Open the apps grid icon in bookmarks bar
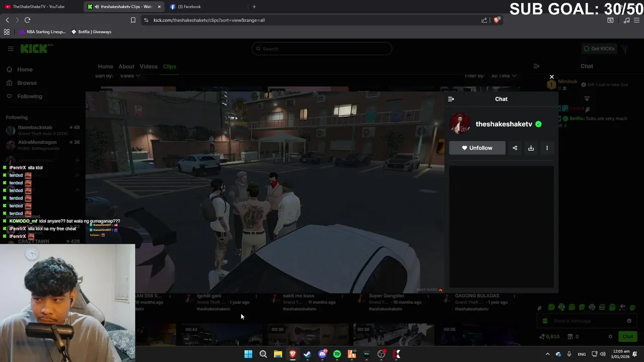The height and width of the screenshot is (362, 644). (x=7, y=32)
